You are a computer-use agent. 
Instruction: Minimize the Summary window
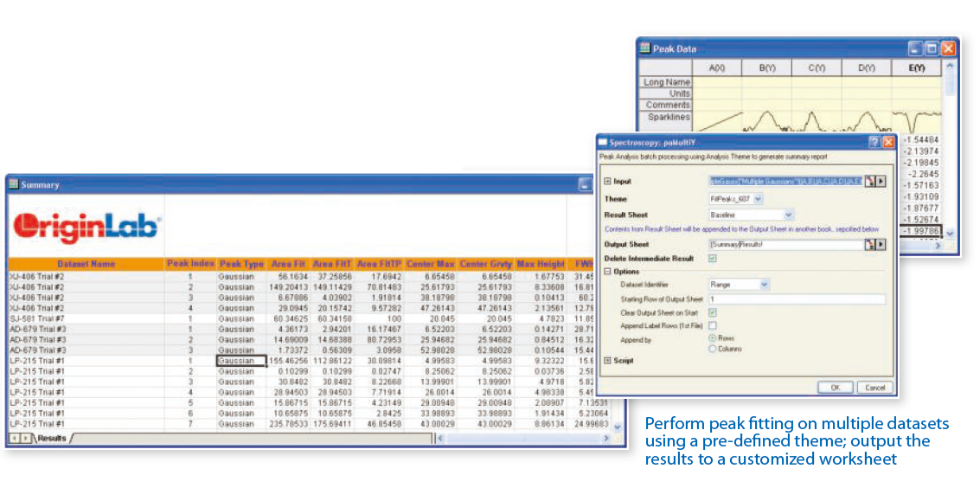[585, 183]
